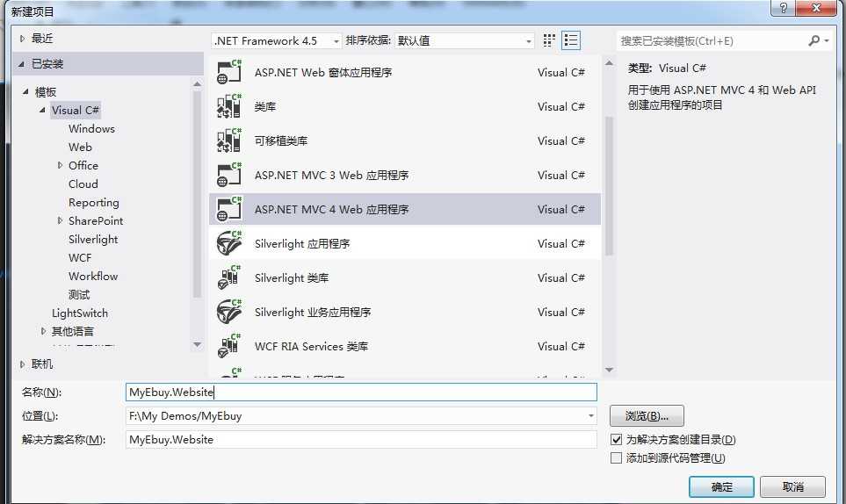
Task: Switch to medium icons list view
Action: click(x=571, y=40)
